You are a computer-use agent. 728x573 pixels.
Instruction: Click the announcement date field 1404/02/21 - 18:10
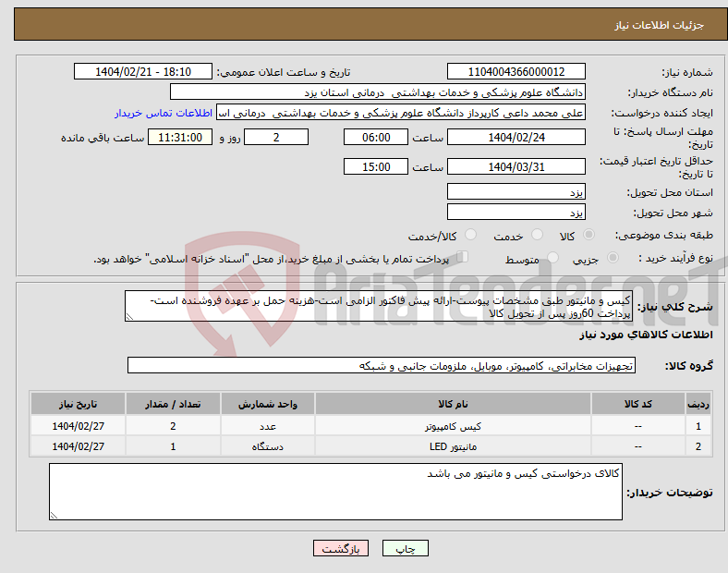point(143,72)
